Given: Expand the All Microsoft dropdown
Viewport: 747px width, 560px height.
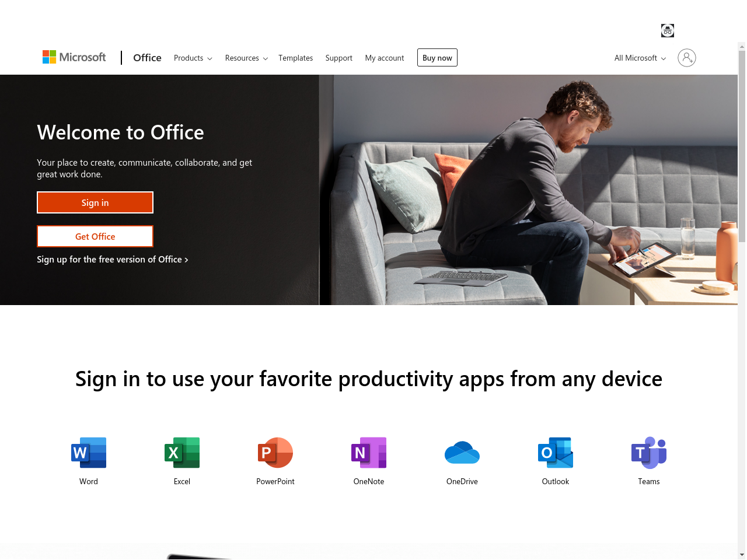Looking at the screenshot, I should pos(640,58).
